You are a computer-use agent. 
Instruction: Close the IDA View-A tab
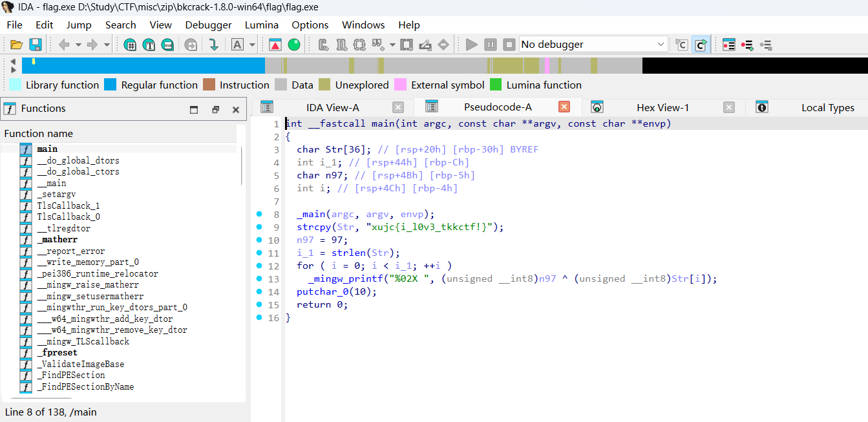point(398,107)
